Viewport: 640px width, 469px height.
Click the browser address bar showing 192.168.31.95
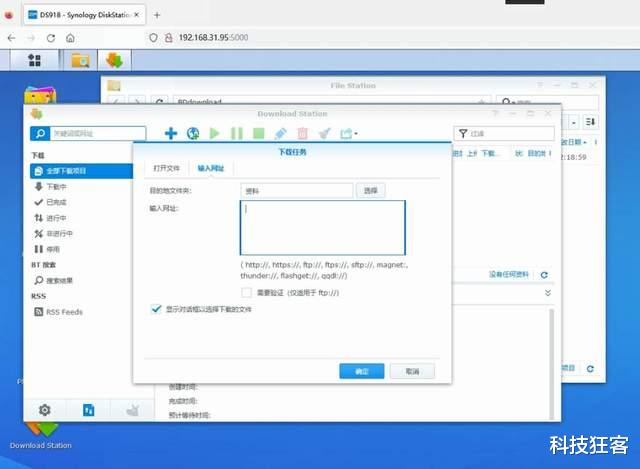point(213,38)
